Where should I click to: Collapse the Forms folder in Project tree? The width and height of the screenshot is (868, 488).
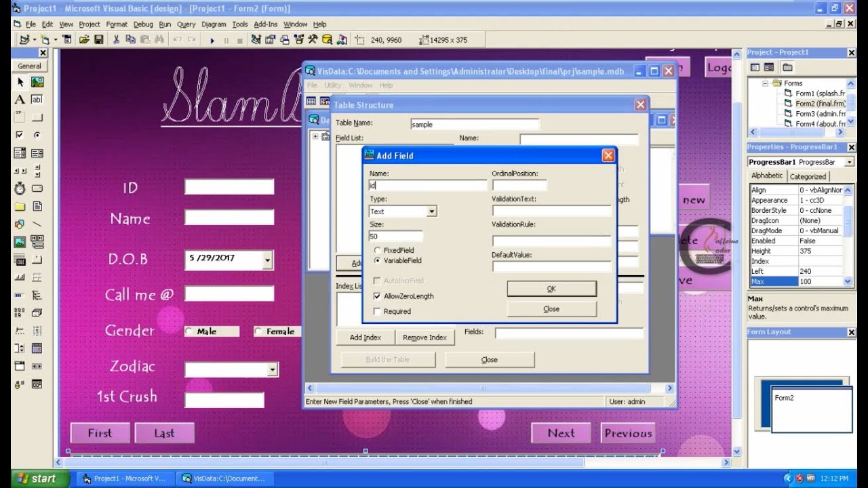tap(765, 83)
